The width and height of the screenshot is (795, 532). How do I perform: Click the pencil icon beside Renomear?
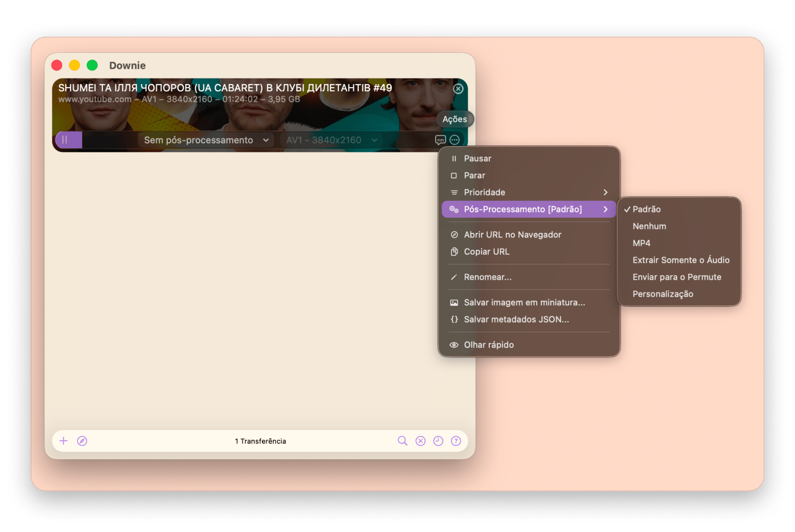[x=454, y=277]
